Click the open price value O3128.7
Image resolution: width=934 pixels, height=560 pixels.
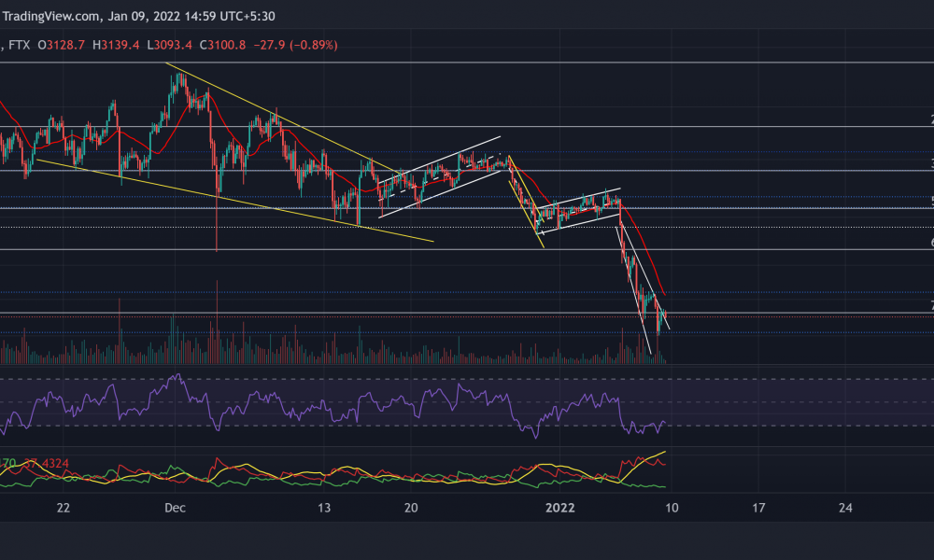pos(62,45)
